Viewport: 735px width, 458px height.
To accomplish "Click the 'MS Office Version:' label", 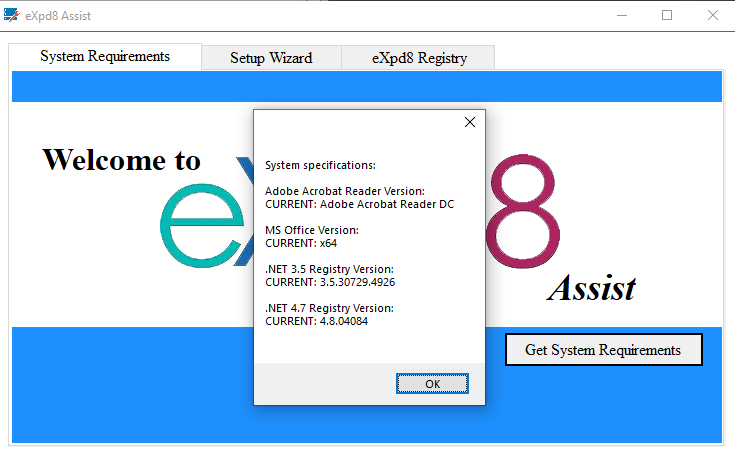I will pyautogui.click(x=312, y=230).
